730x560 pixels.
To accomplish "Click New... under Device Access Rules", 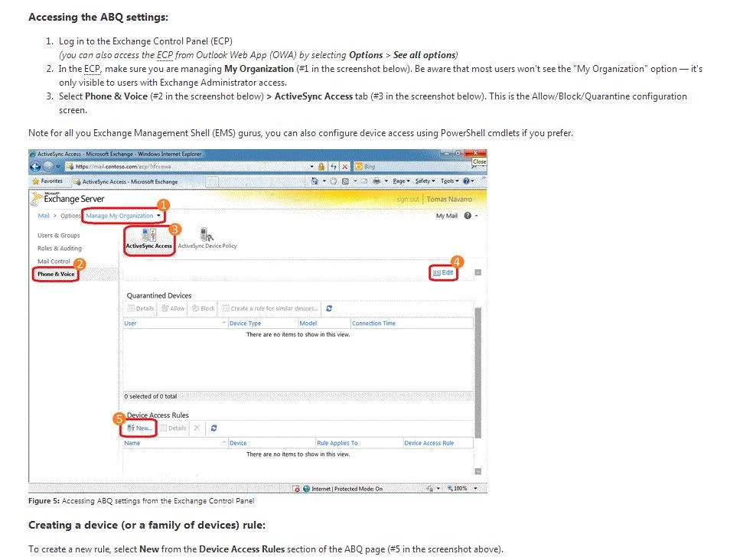I will pos(140,428).
